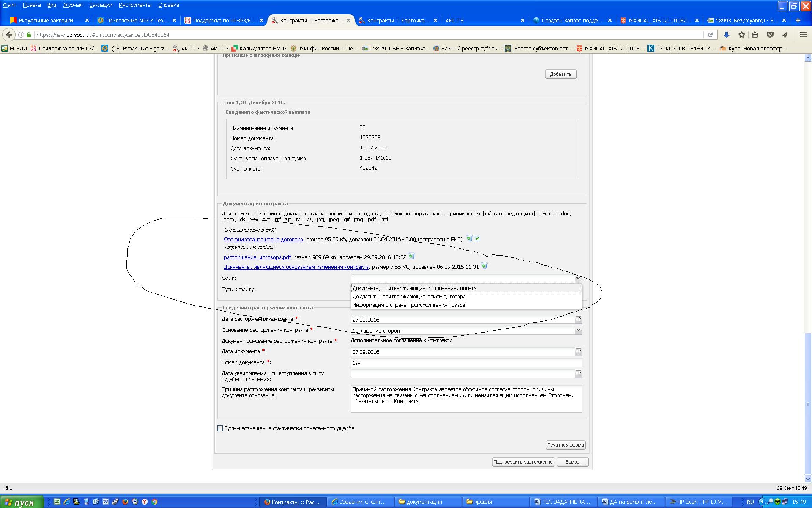
Task: Open the Отсканированная копия договора link
Action: point(263,240)
